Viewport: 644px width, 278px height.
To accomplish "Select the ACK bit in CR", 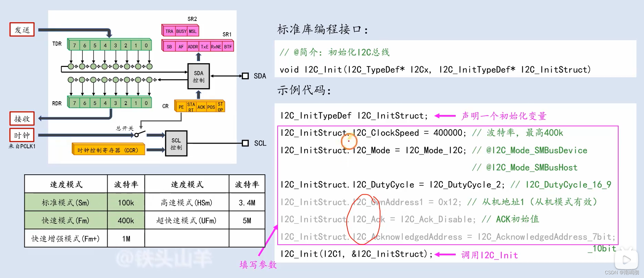I will pos(201,107).
